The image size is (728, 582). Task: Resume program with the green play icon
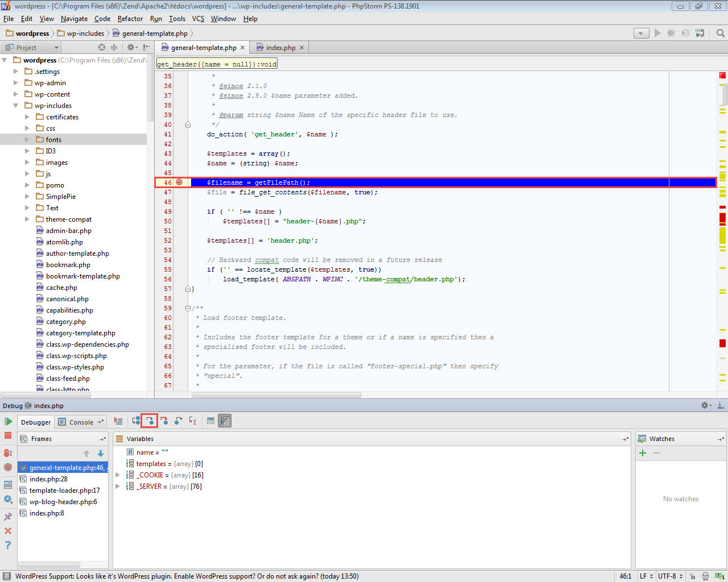coord(8,422)
